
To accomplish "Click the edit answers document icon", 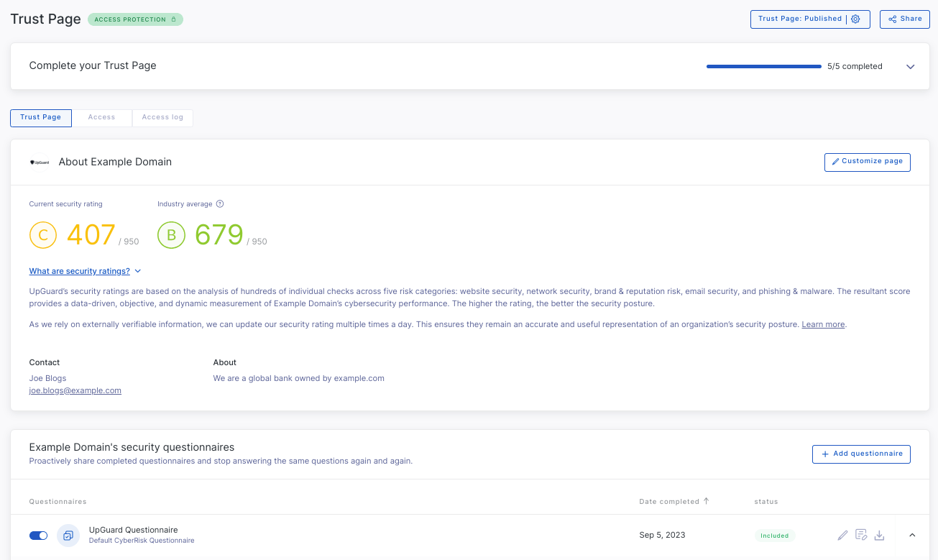I will click(861, 535).
